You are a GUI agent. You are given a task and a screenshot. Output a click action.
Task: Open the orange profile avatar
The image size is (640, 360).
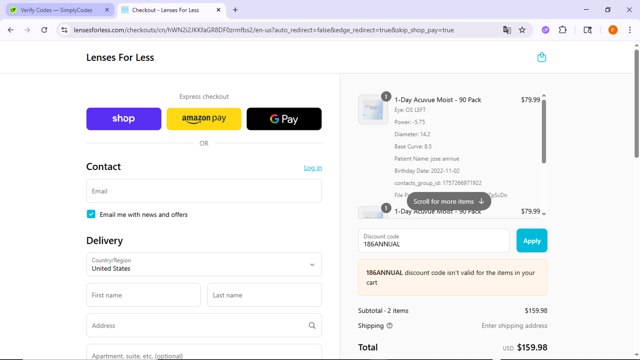613,30
